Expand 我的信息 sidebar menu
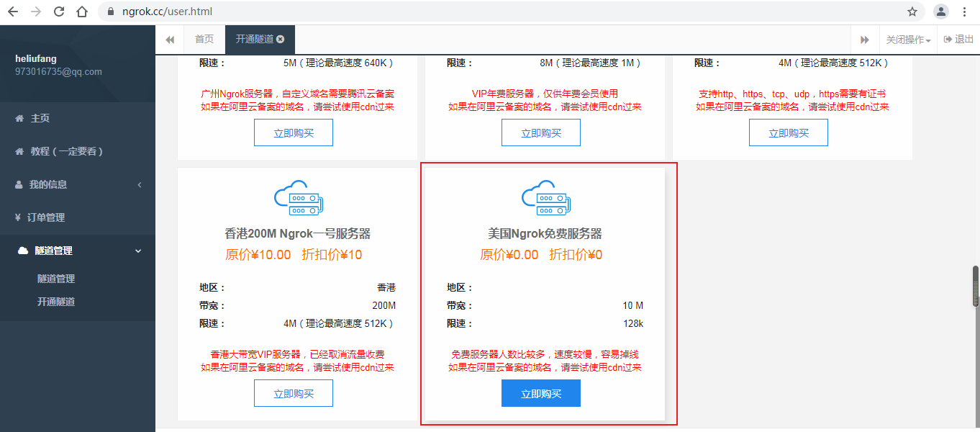980x432 pixels. 78,184
